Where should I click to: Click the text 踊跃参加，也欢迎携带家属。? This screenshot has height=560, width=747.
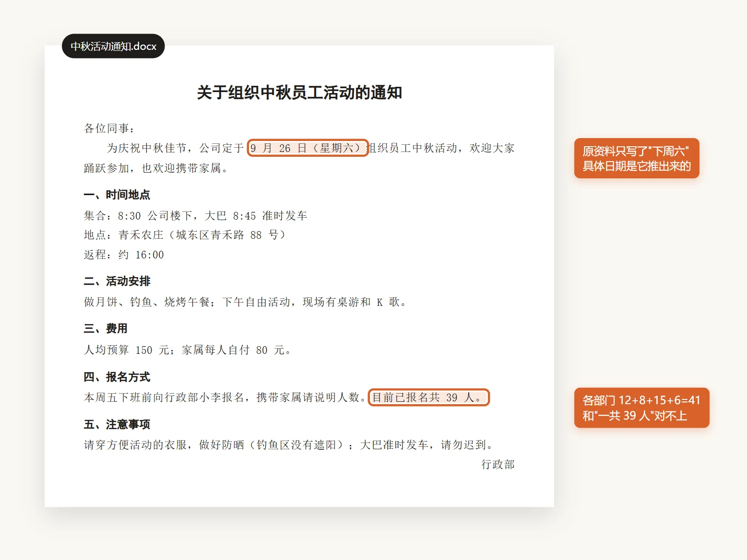coord(156,168)
